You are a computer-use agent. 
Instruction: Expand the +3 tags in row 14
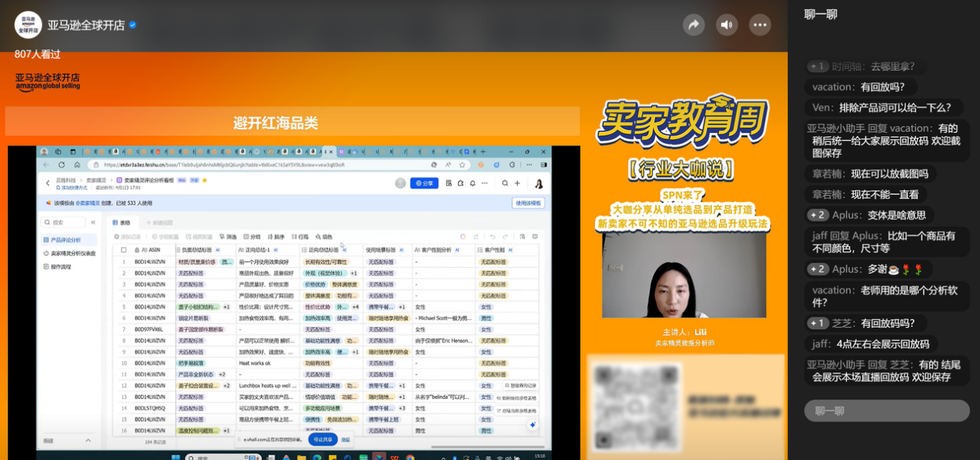401,408
